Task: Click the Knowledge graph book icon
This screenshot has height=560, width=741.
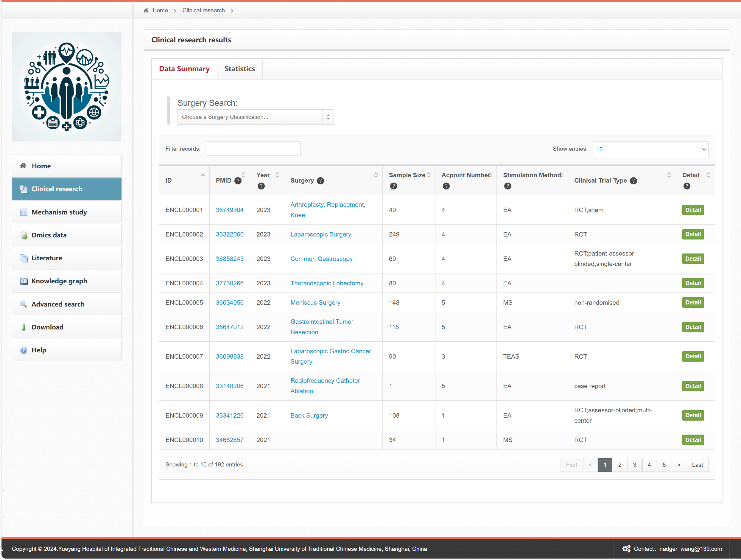Action: coord(24,281)
